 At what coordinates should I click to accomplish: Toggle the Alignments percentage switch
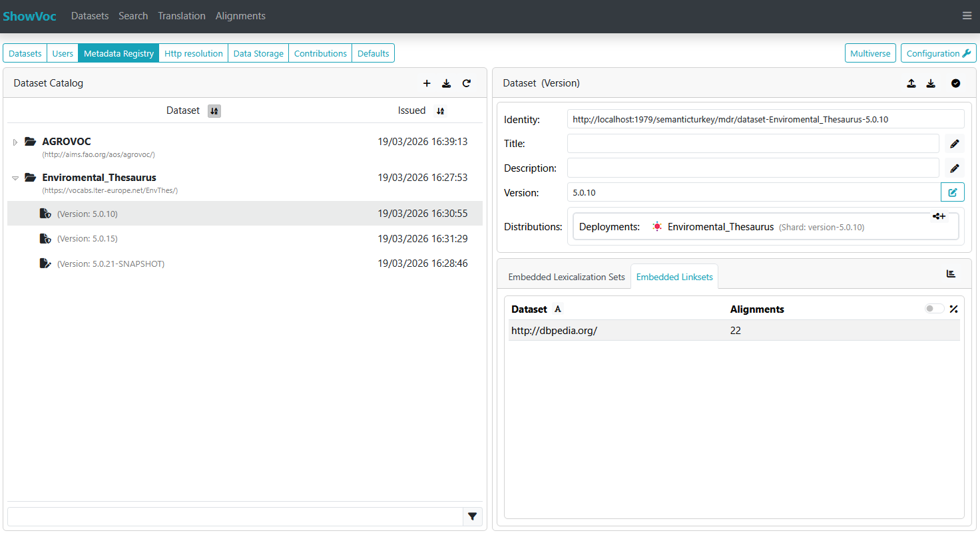point(934,309)
